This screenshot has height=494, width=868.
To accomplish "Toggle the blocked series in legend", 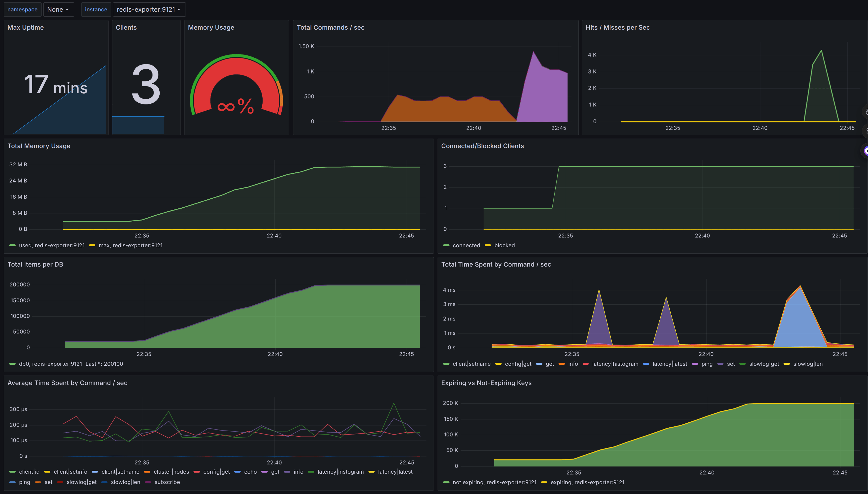I will (504, 245).
